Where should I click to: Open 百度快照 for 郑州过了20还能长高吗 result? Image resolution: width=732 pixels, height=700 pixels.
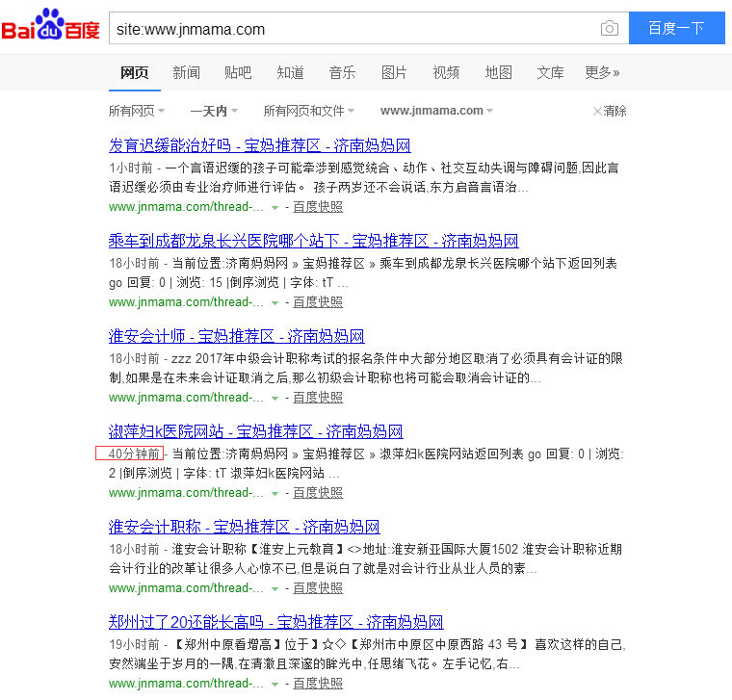click(x=318, y=683)
